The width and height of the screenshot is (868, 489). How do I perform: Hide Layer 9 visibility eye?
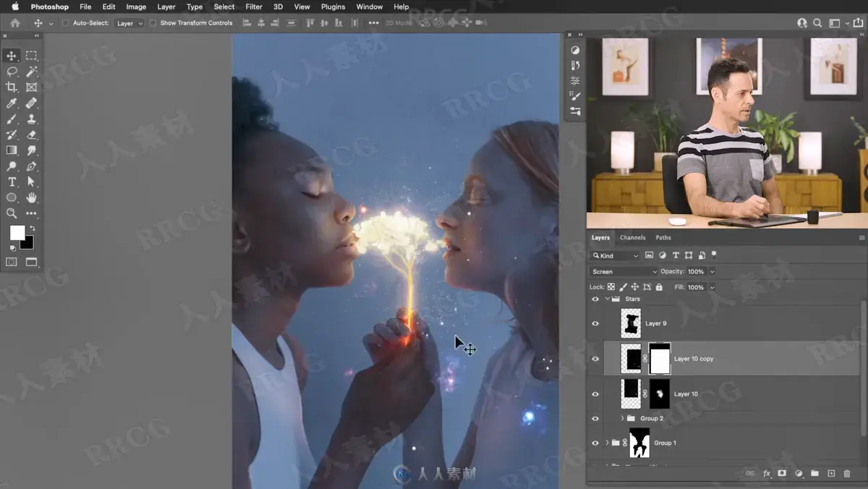[x=595, y=323]
